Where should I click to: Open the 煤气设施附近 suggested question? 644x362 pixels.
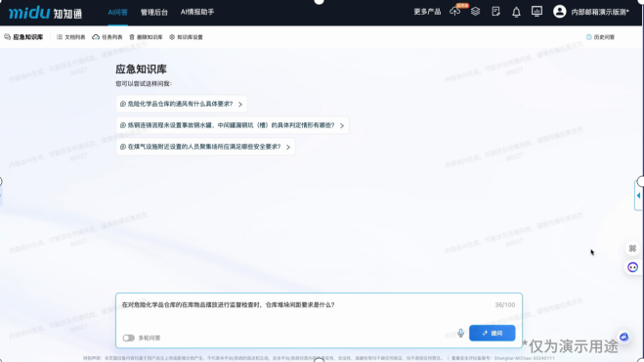point(205,147)
